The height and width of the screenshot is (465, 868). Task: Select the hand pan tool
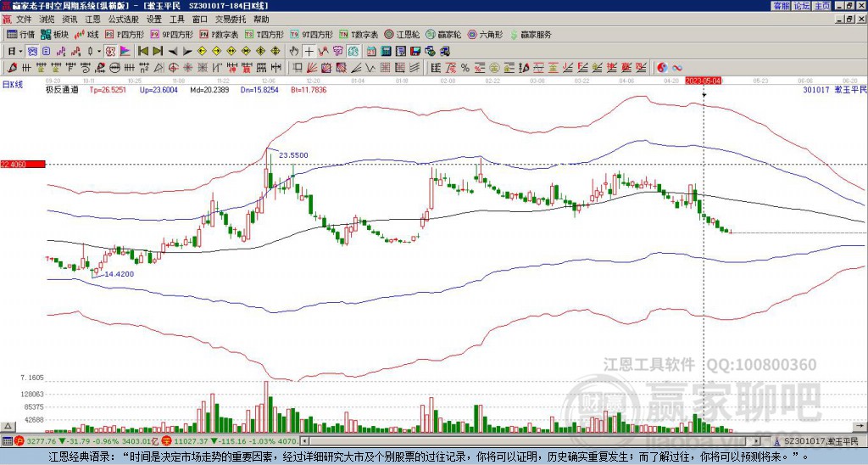[293, 52]
